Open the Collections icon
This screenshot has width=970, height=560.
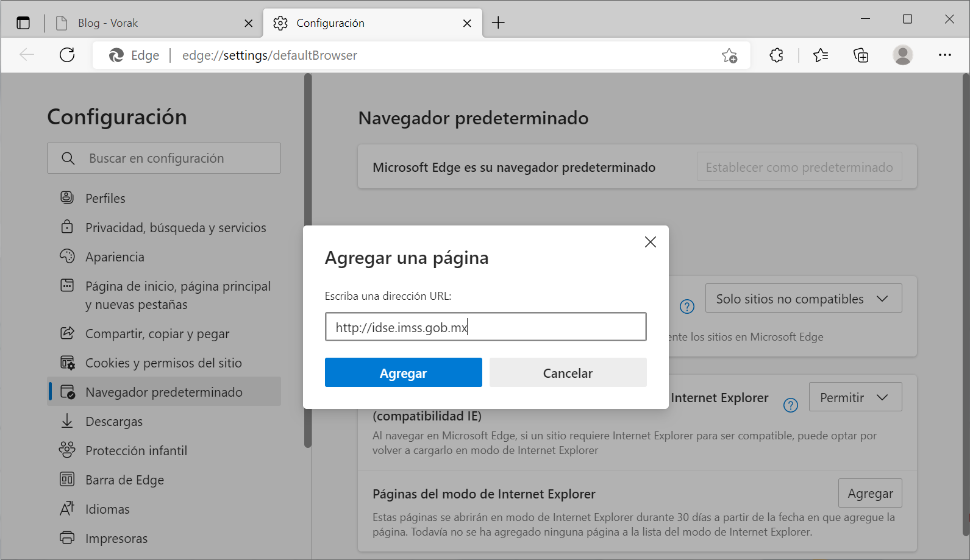(861, 55)
